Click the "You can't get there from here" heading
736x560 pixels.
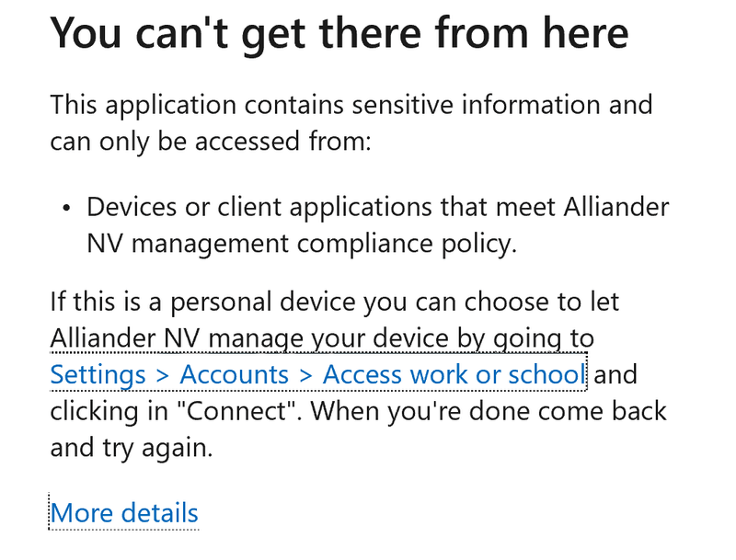(339, 34)
